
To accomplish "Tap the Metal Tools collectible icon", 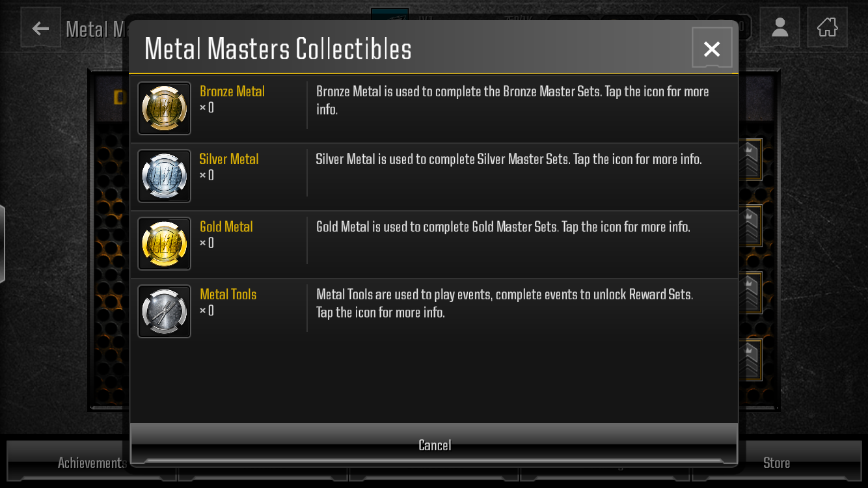I will (164, 311).
